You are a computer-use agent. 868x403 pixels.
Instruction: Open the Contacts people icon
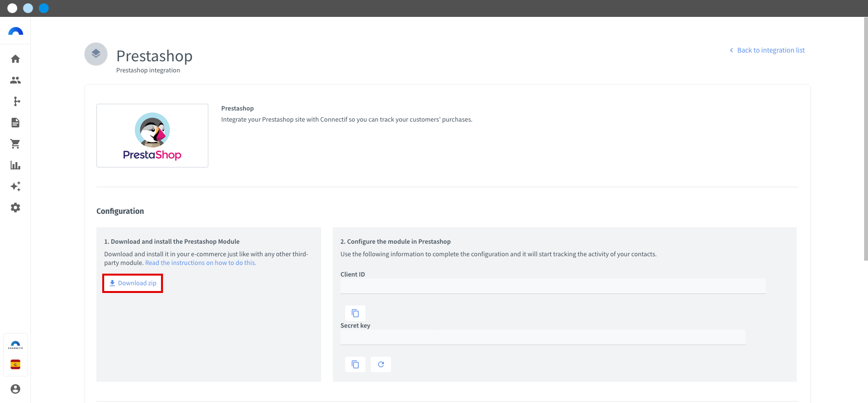(15, 80)
